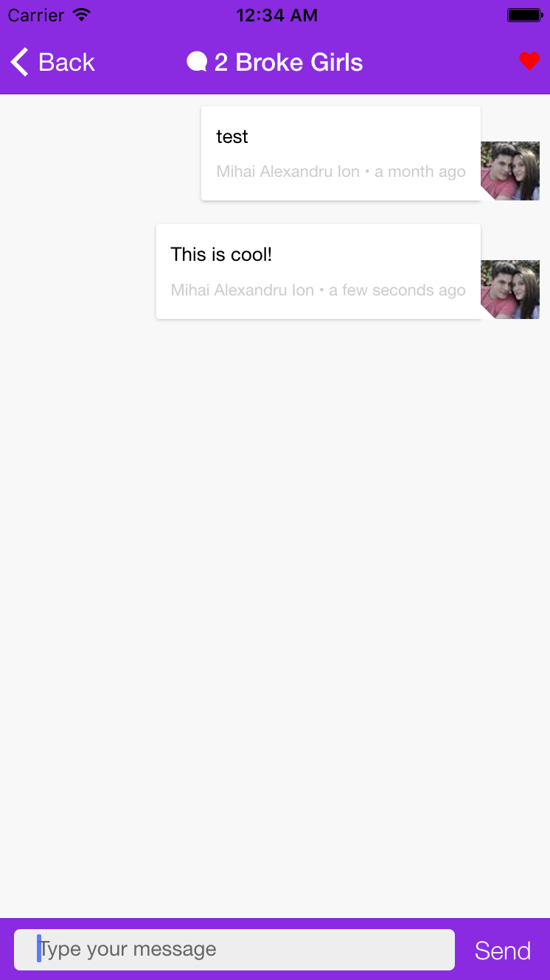
Task: Select the 'test' message bubble
Action: coord(341,153)
